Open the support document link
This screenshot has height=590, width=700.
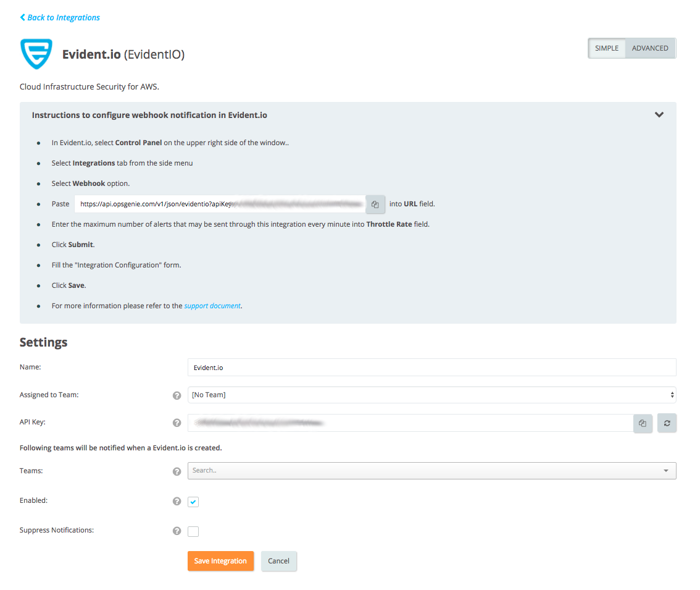pos(212,306)
